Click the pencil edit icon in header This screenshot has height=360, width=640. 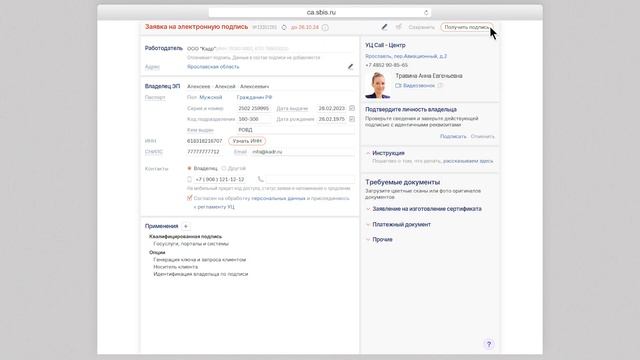pos(384,27)
